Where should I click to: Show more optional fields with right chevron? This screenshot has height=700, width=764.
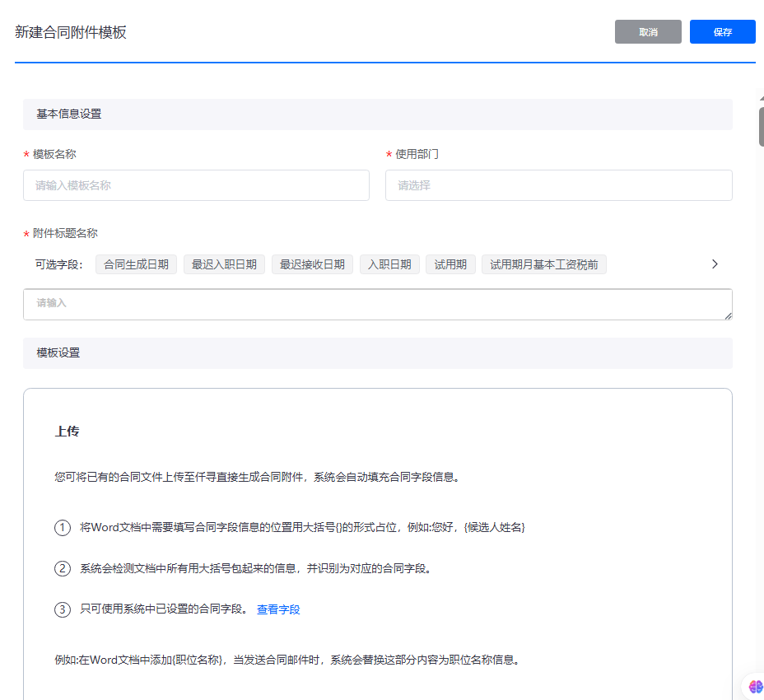point(715,264)
